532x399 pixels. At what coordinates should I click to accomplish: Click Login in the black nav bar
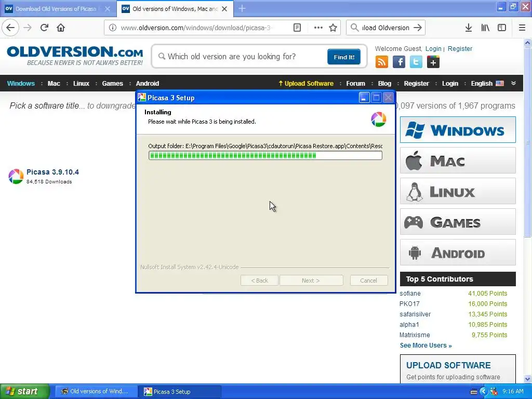click(x=450, y=84)
